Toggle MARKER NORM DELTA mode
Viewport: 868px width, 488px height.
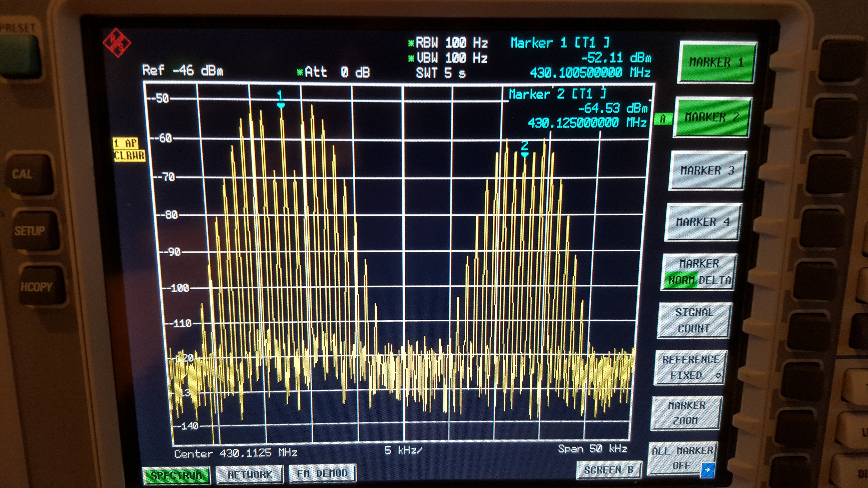pos(699,272)
